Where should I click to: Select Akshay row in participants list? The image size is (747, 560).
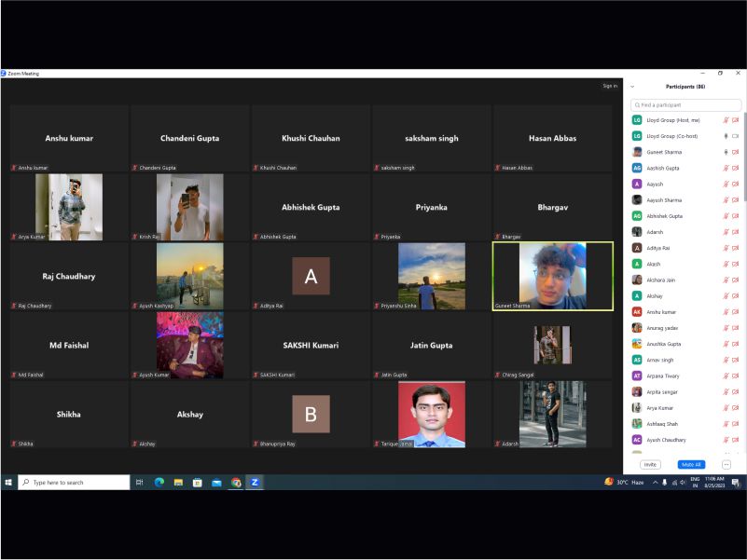[685, 296]
